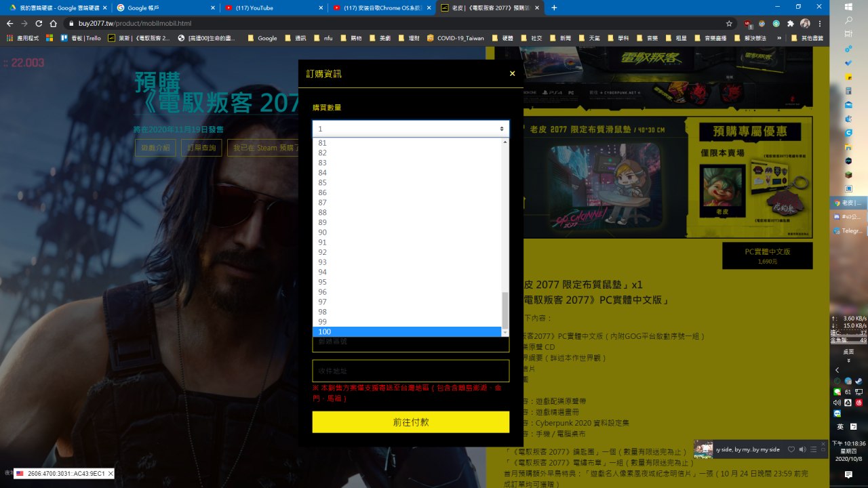Like the song in mini player
Image resolution: width=868 pixels, height=488 pixels.
[x=791, y=449]
